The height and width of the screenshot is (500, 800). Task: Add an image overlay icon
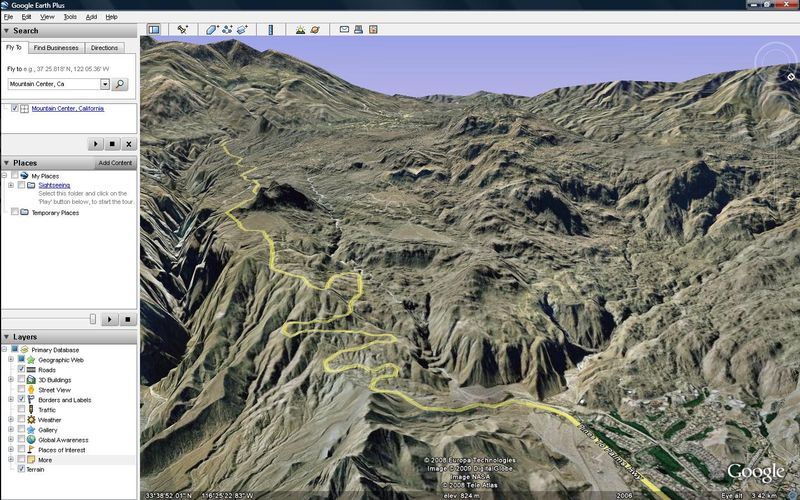[242, 30]
